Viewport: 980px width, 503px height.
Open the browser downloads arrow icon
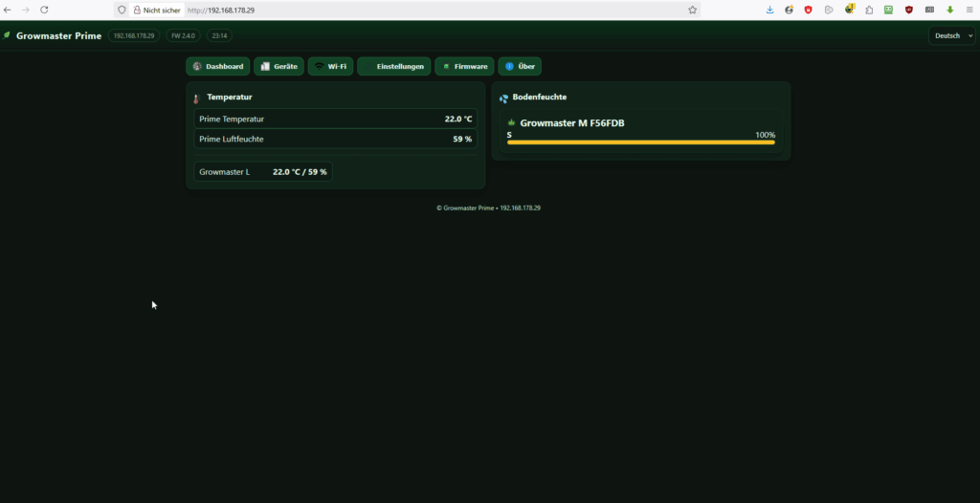pos(770,10)
